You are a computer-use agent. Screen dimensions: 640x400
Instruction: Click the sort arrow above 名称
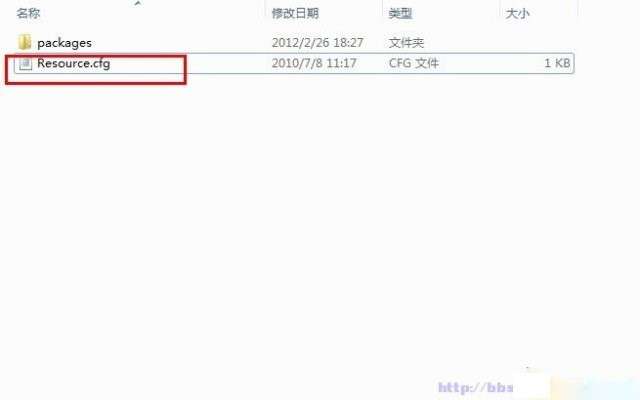(x=138, y=3)
